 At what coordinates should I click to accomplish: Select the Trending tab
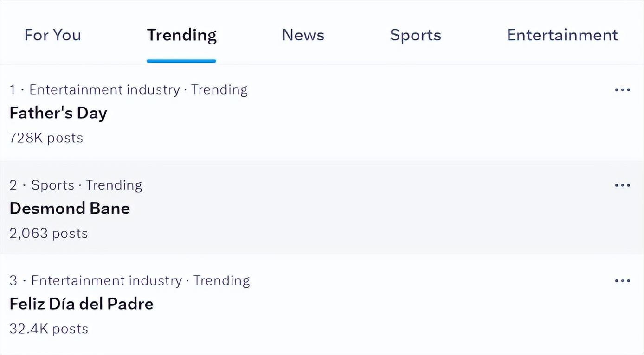(x=181, y=35)
